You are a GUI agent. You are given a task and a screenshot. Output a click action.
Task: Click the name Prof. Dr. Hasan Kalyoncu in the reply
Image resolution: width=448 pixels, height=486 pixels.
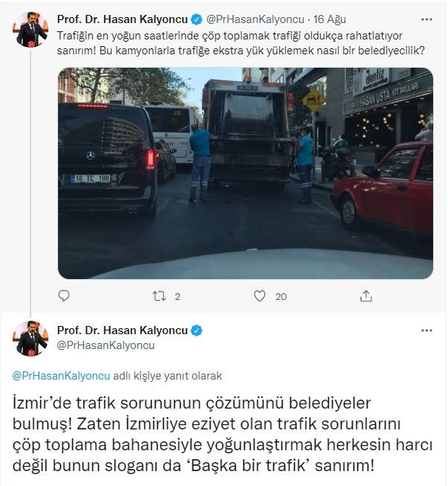click(122, 330)
